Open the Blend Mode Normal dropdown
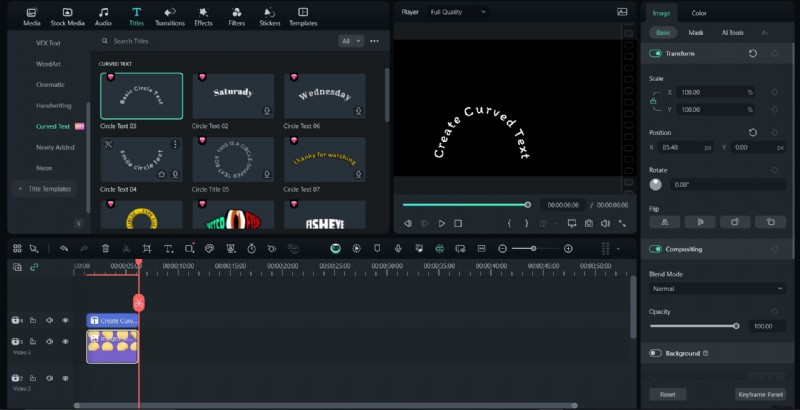Image resolution: width=800 pixels, height=410 pixels. pos(717,288)
